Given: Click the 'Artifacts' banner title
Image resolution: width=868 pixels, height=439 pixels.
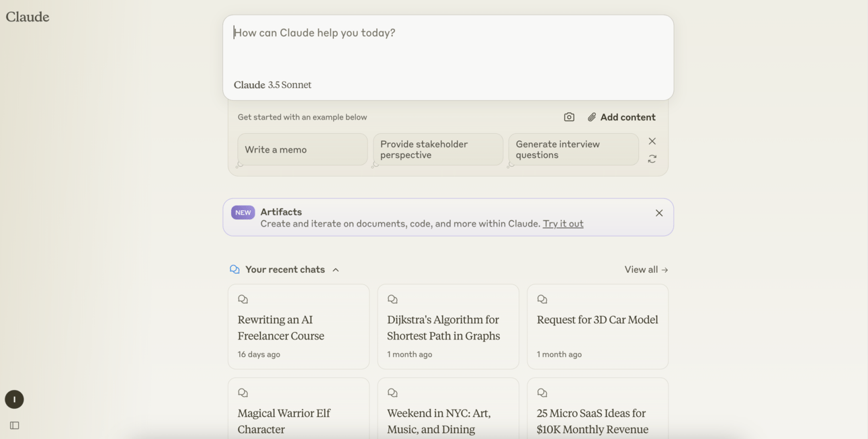Looking at the screenshot, I should [x=281, y=212].
